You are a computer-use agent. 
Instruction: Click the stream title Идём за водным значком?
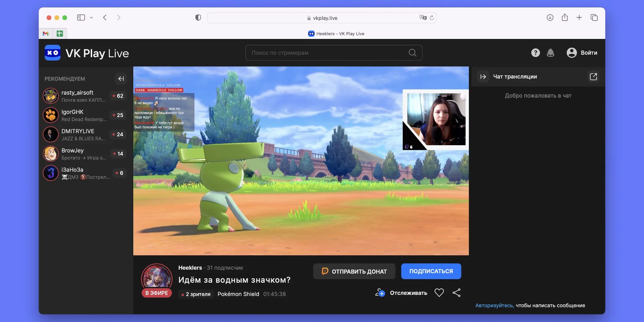pyautogui.click(x=234, y=280)
